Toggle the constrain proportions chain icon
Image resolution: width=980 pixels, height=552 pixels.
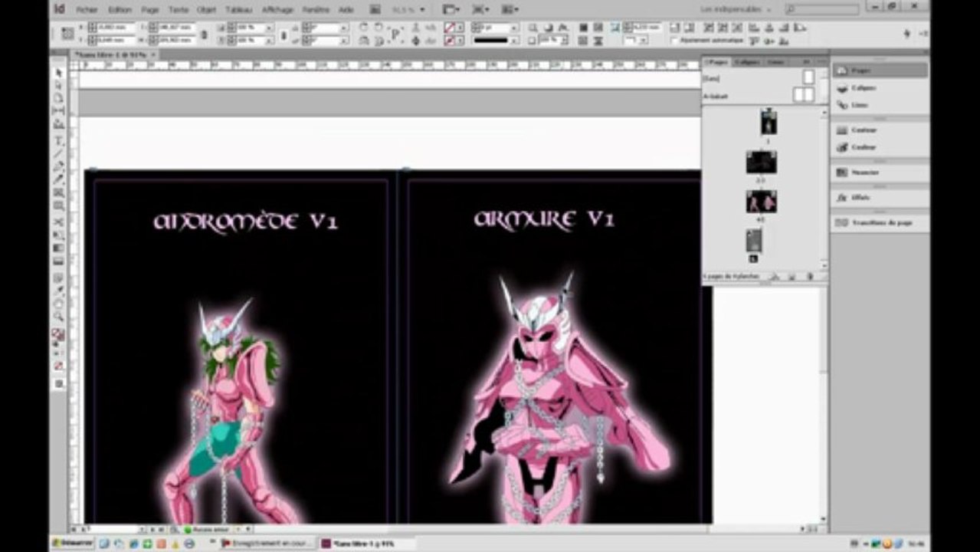205,34
